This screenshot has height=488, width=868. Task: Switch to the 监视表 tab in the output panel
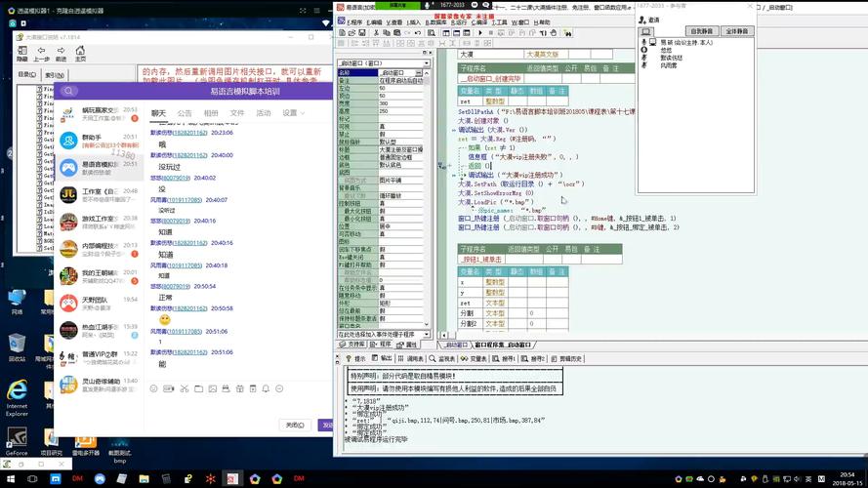(442, 358)
